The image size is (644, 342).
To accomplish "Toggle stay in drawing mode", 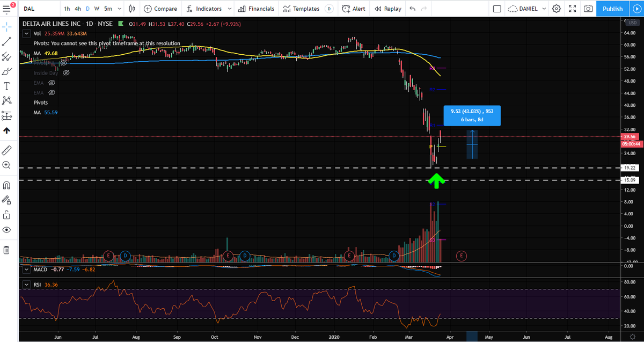I will (x=7, y=200).
